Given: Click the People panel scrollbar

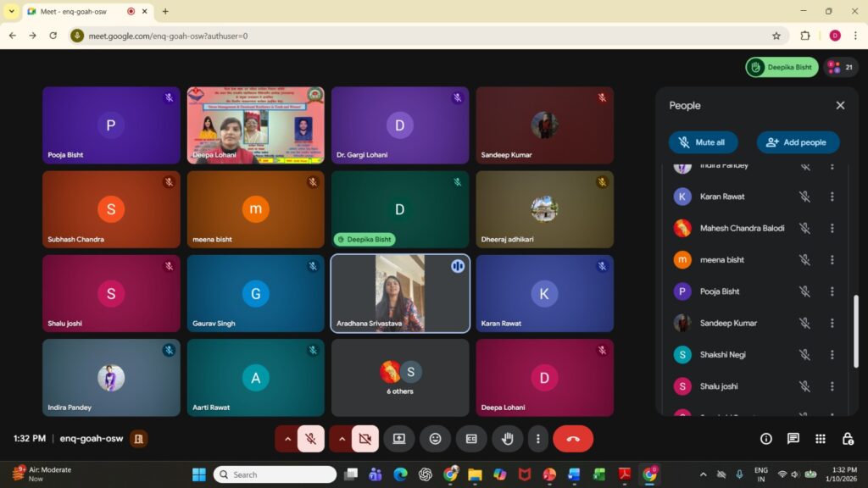Looking at the screenshot, I should [855, 330].
